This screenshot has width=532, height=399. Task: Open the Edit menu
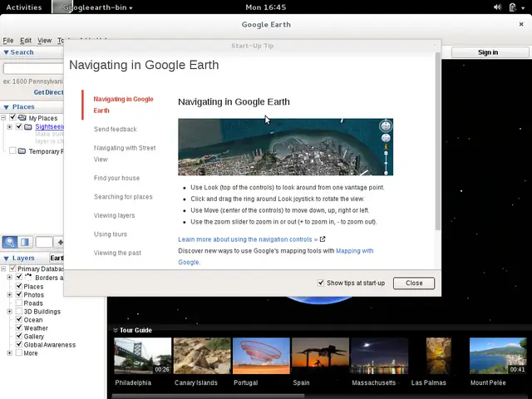[x=26, y=41]
